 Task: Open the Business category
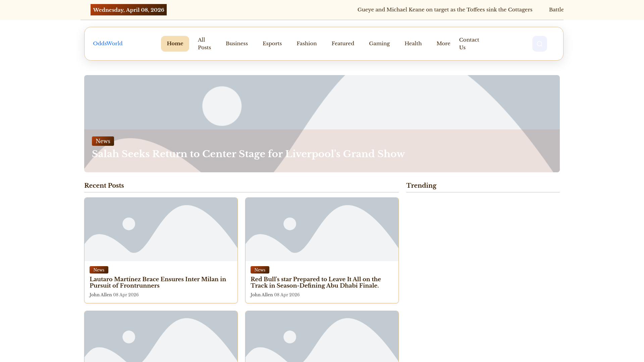point(236,44)
